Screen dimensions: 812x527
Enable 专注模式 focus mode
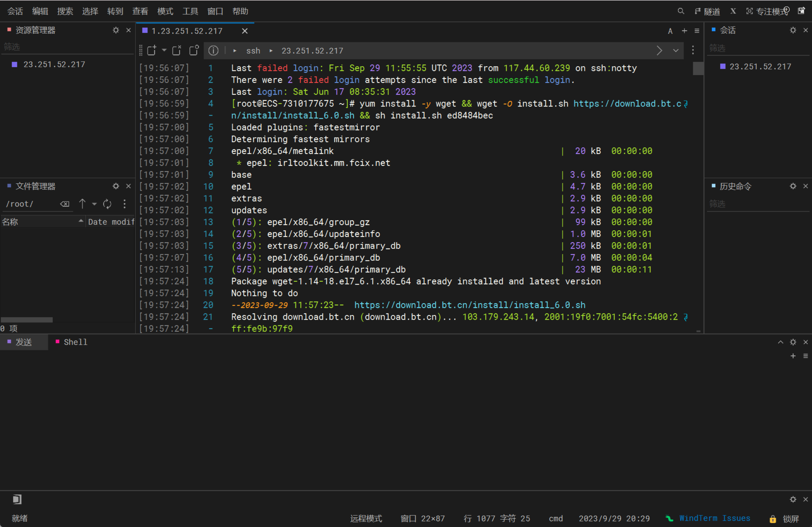click(767, 11)
